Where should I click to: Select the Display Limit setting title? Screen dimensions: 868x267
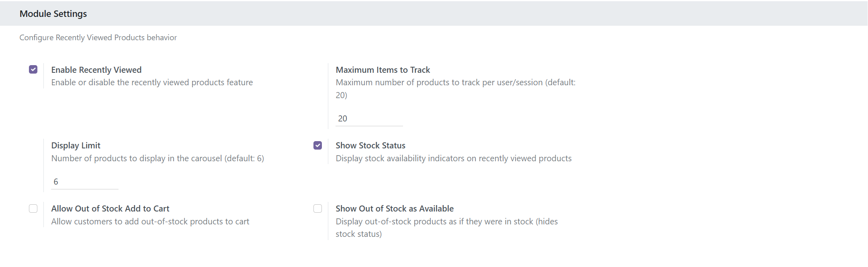tap(76, 145)
